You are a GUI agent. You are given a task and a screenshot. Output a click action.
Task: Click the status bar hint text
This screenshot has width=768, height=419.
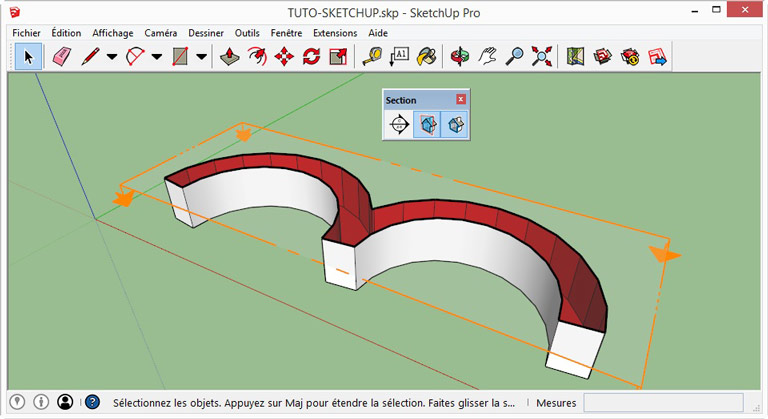tap(314, 403)
